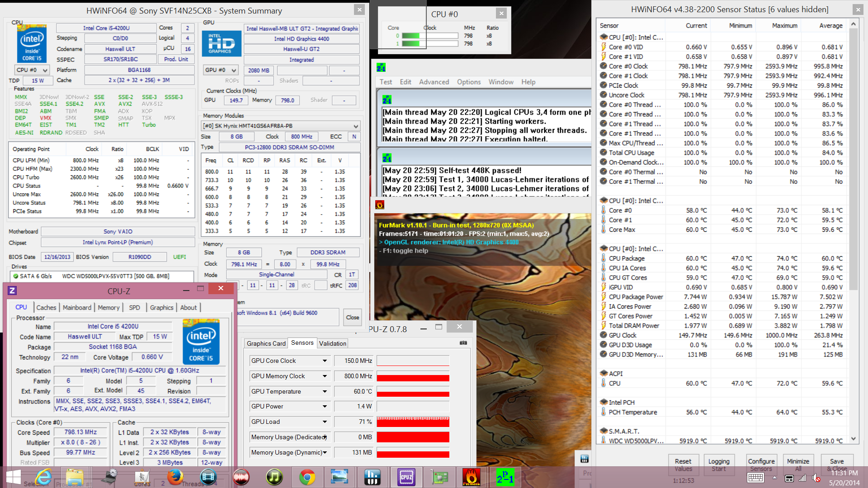The image size is (868, 488).
Task: Click Configure Sensors button
Action: coord(761,464)
